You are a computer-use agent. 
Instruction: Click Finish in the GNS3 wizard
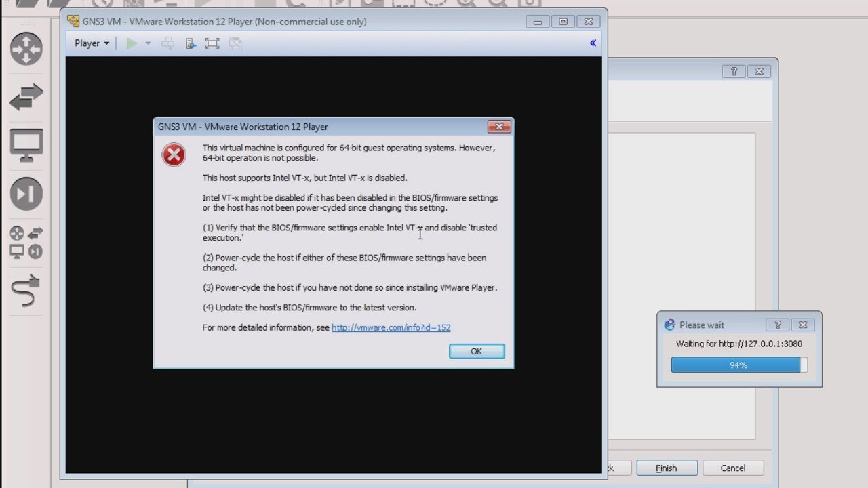pyautogui.click(x=667, y=468)
